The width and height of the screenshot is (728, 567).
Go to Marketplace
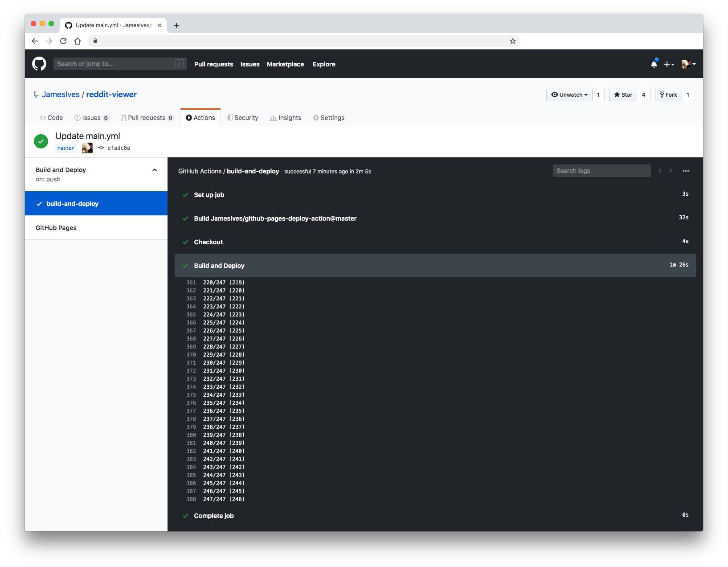coord(285,64)
